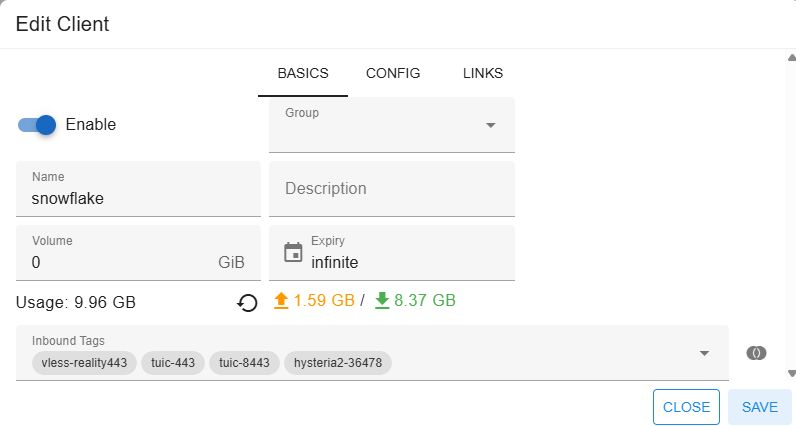Focus the Description input field

pos(392,188)
